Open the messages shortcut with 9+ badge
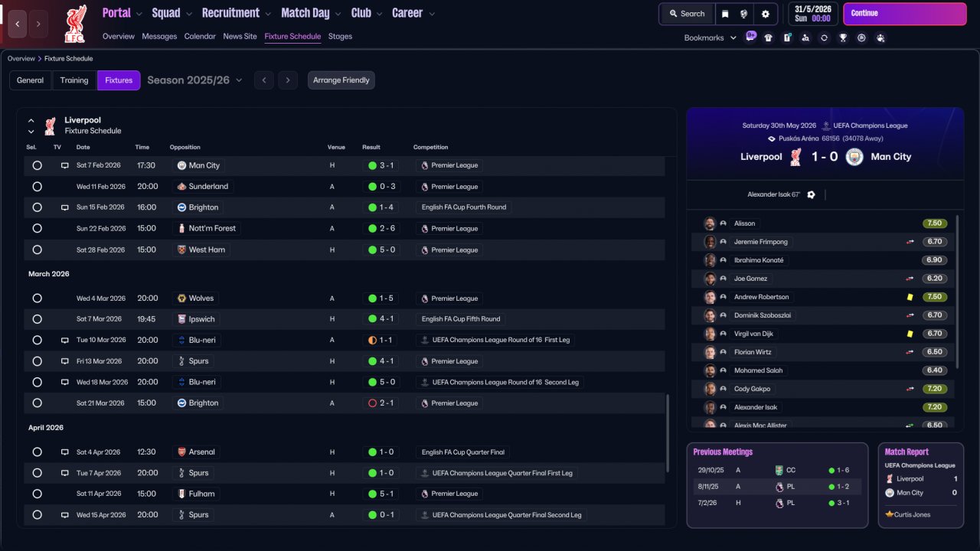 click(x=750, y=37)
